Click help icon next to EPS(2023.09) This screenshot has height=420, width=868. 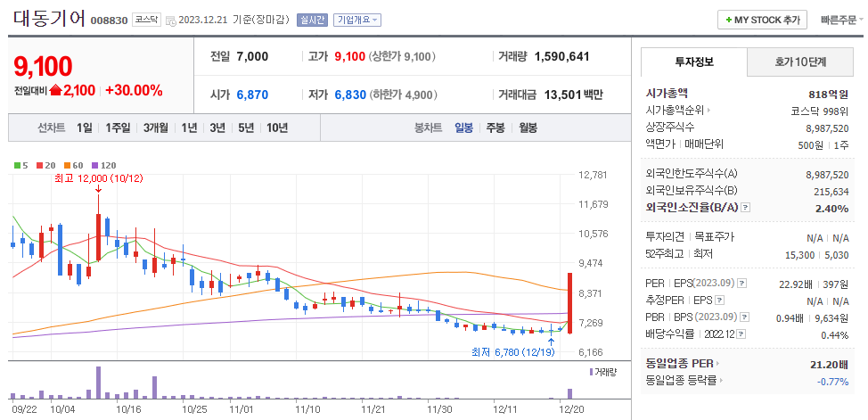pos(741,284)
